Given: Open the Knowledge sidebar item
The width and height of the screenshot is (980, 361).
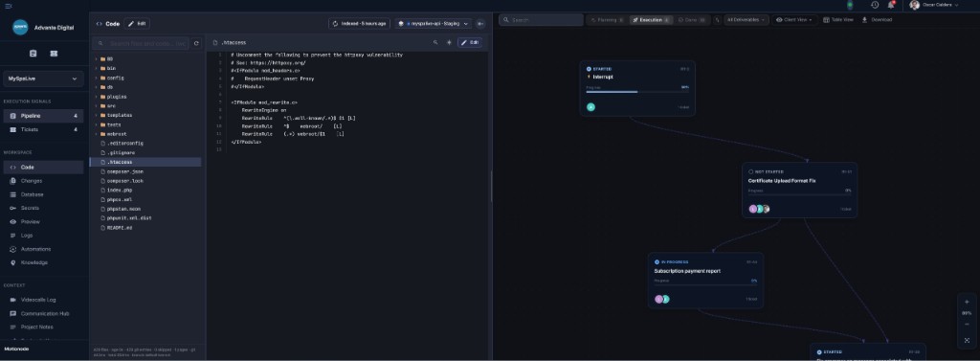Looking at the screenshot, I should click(43, 262).
